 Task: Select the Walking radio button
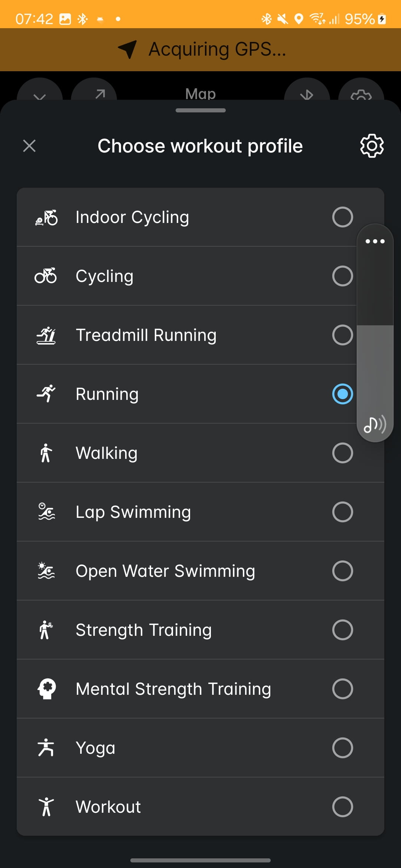[x=342, y=453]
